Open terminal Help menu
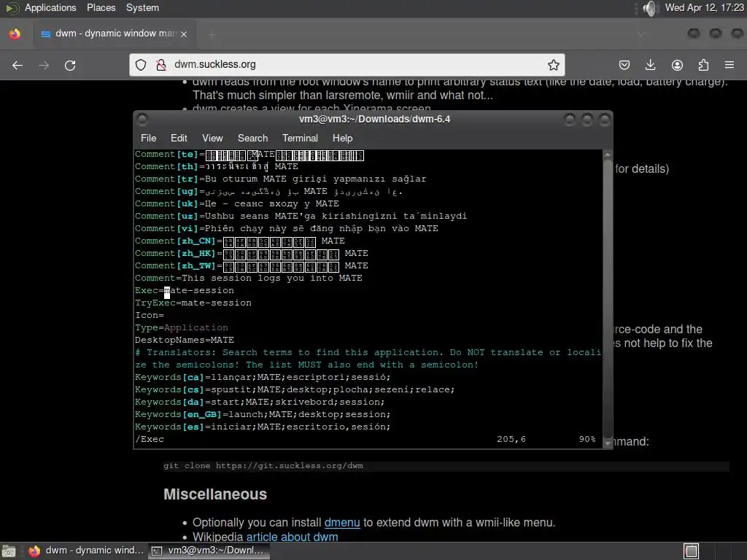 coord(342,138)
